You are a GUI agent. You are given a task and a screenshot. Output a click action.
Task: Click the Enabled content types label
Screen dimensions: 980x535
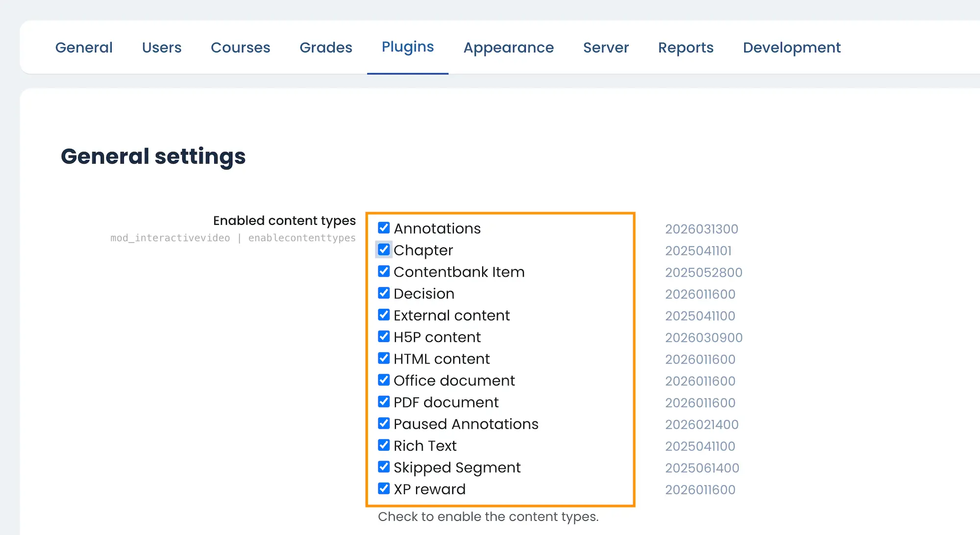point(284,221)
